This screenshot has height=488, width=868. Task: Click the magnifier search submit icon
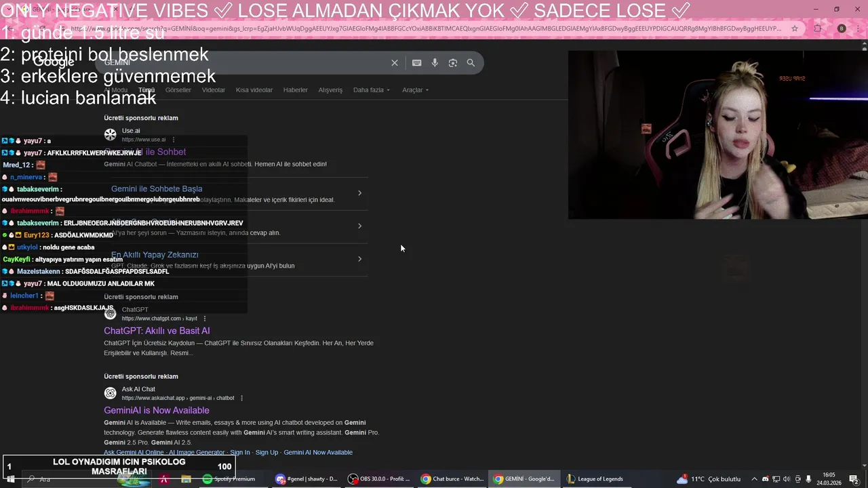471,63
